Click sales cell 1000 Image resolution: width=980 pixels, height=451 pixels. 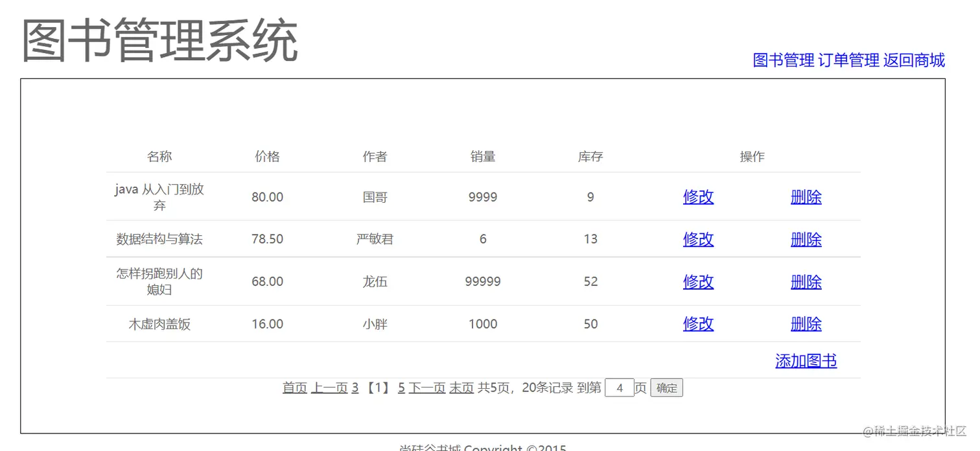(483, 324)
